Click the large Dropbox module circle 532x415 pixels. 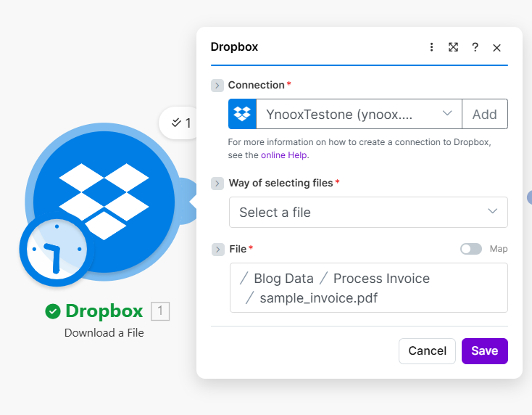pyautogui.click(x=104, y=202)
